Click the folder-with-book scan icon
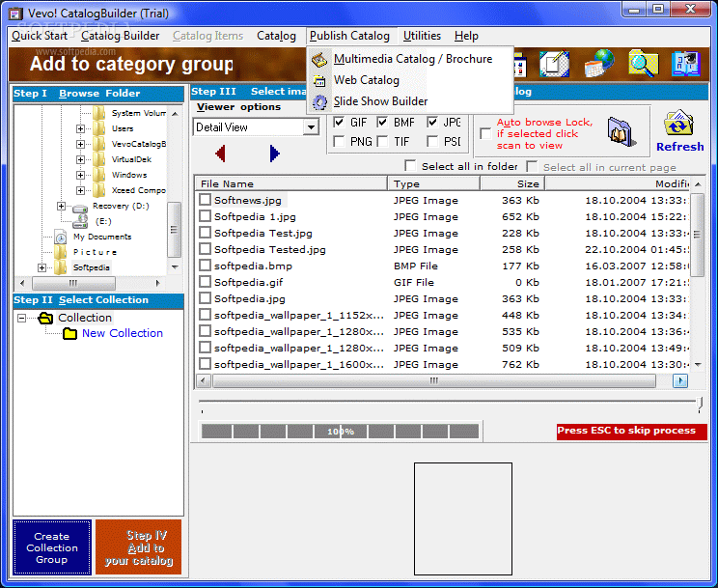 tap(621, 132)
